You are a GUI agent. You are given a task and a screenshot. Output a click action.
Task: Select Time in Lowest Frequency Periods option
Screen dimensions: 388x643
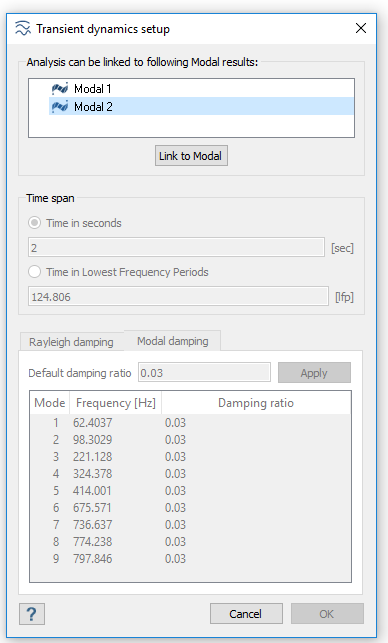coord(34,272)
